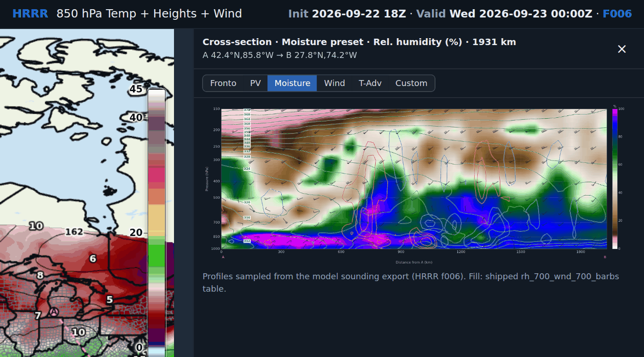The height and width of the screenshot is (357, 644).
Task: Click the cross-section title text
Action: (x=359, y=42)
